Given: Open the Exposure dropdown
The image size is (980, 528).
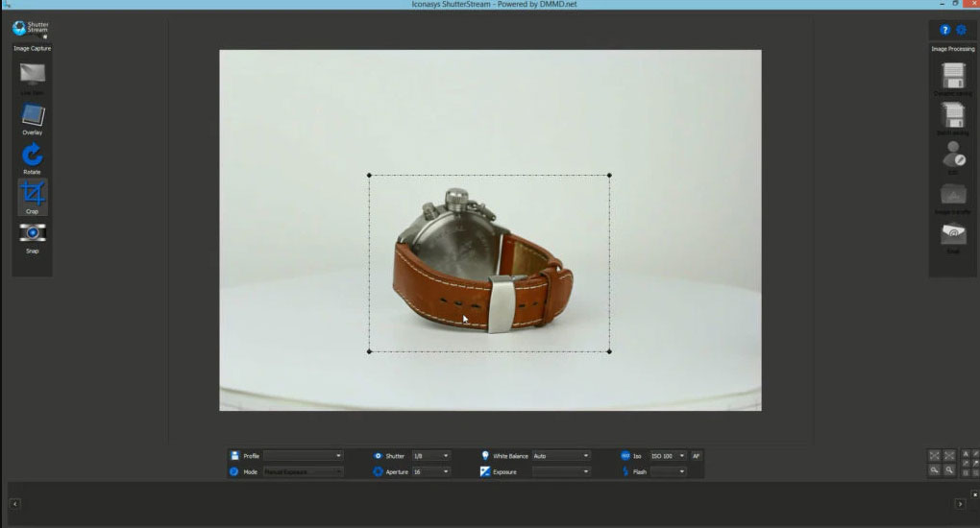Looking at the screenshot, I should pyautogui.click(x=561, y=471).
